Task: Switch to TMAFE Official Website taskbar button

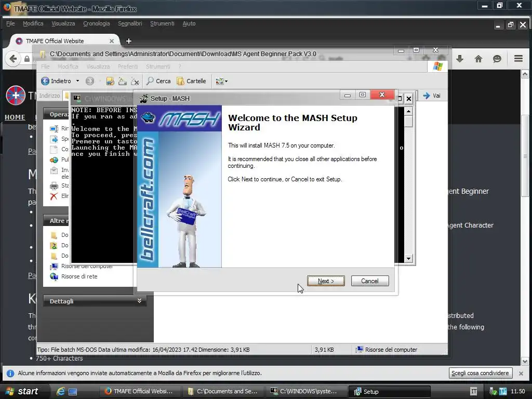Action: [139, 391]
